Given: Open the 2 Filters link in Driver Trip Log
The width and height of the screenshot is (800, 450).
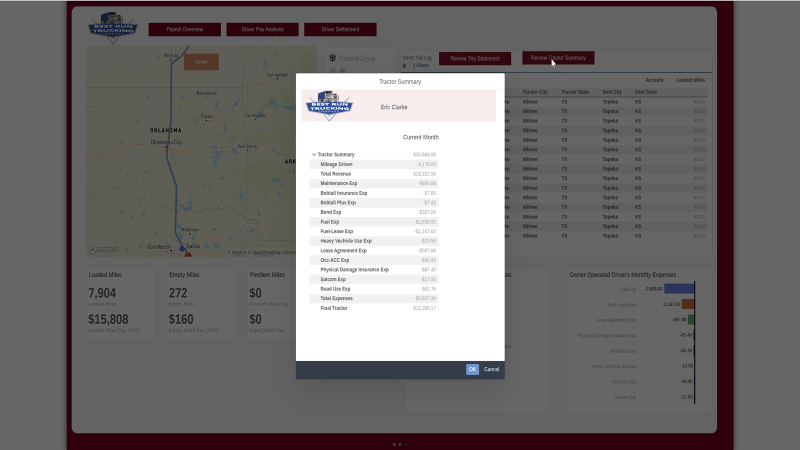Looking at the screenshot, I should point(421,65).
